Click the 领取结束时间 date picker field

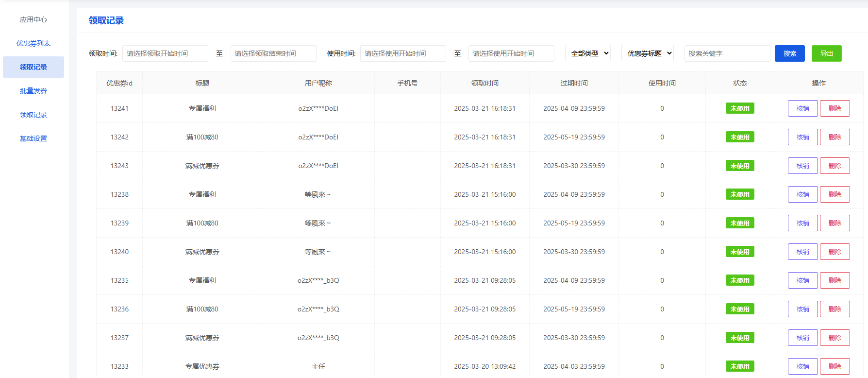273,53
